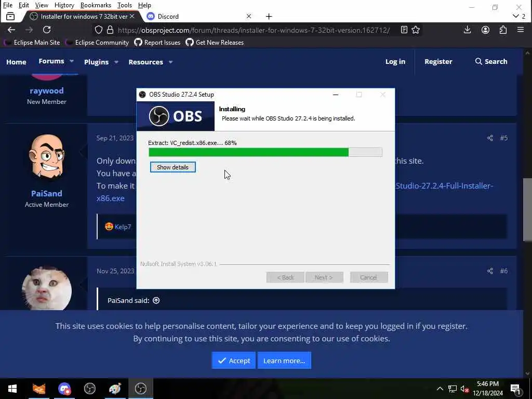
Task: Open the paint palette app in taskbar
Action: [x=115, y=389]
